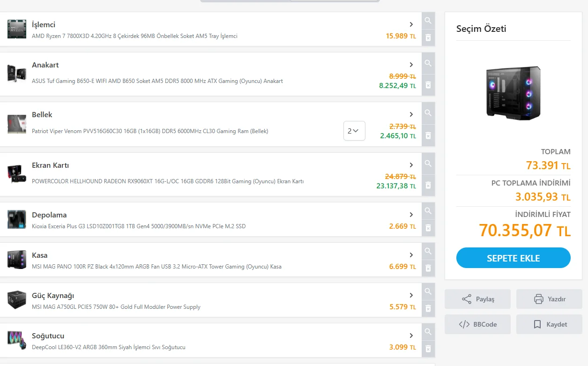Click the case image in Seçim Özeti

coord(514,93)
